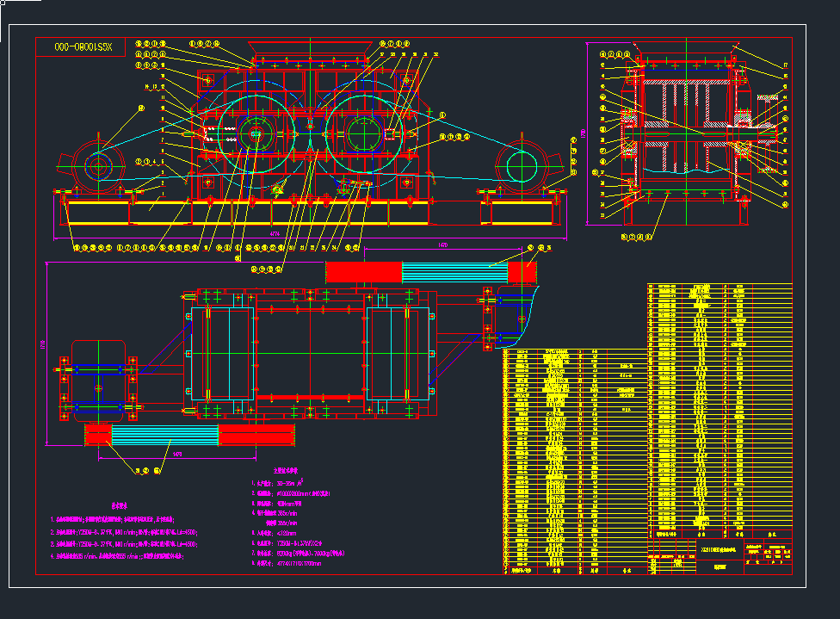Click the 4774 overall width dimension
Viewport: 840px width, 619px height.
(x=275, y=234)
